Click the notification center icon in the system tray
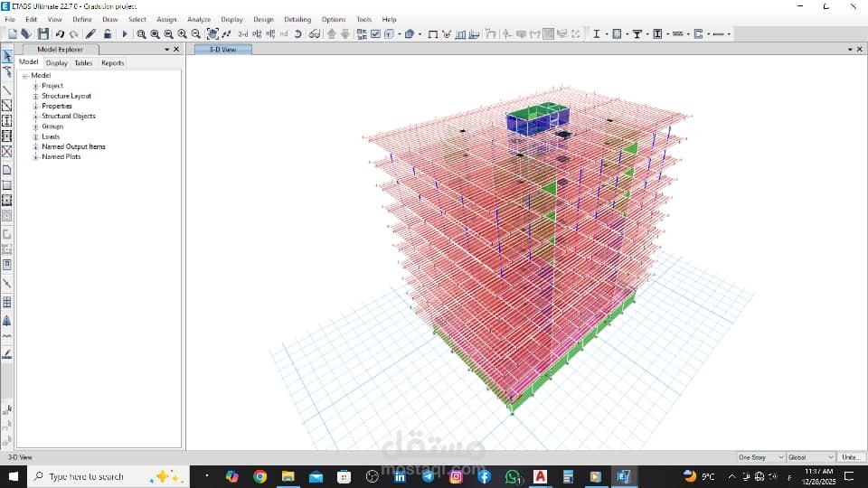The image size is (868, 488). 849,476
